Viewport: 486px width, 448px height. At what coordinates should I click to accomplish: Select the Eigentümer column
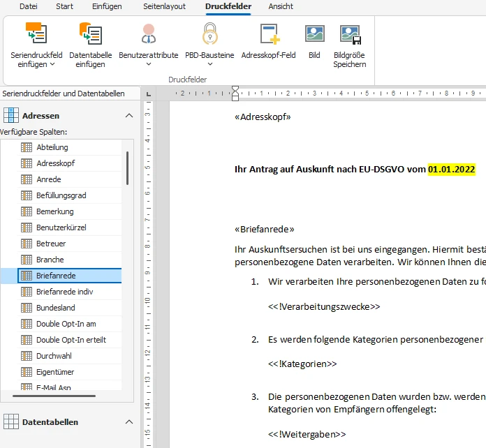point(69,372)
